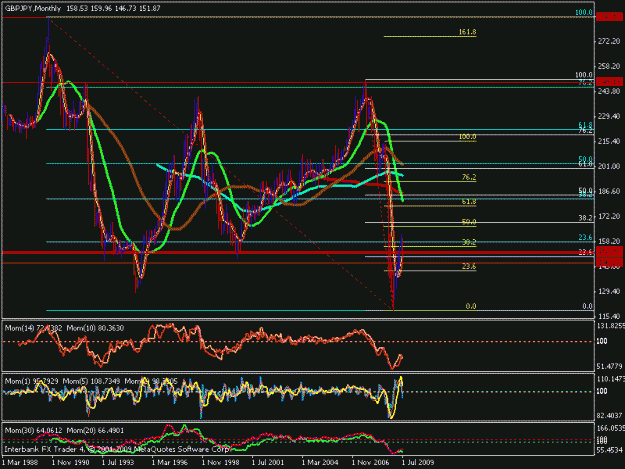Select the 158.20 price axis label

(x=609, y=241)
